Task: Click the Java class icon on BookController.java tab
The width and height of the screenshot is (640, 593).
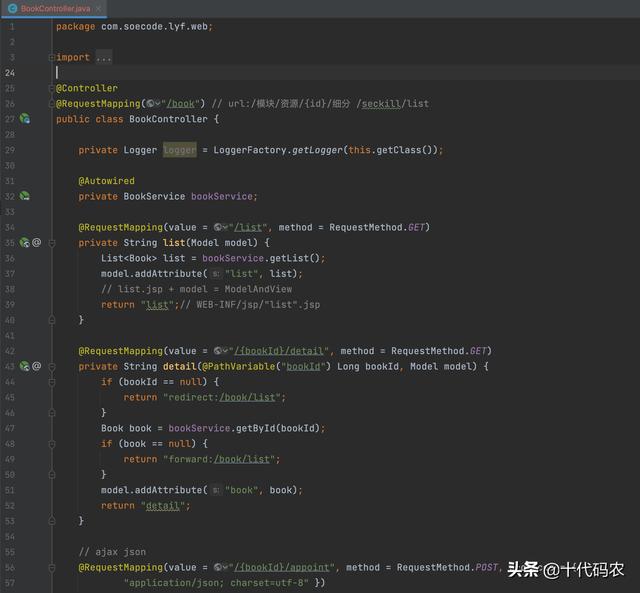Action: [x=13, y=9]
